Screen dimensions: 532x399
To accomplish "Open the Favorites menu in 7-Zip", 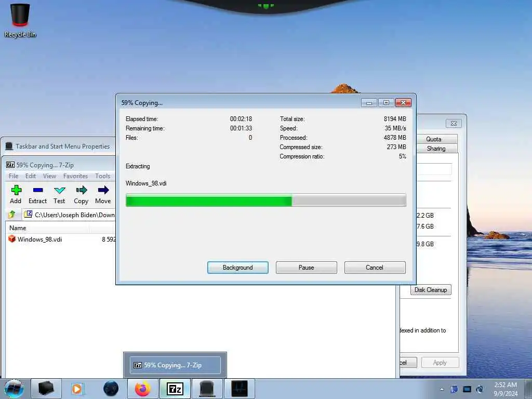I will pos(75,176).
